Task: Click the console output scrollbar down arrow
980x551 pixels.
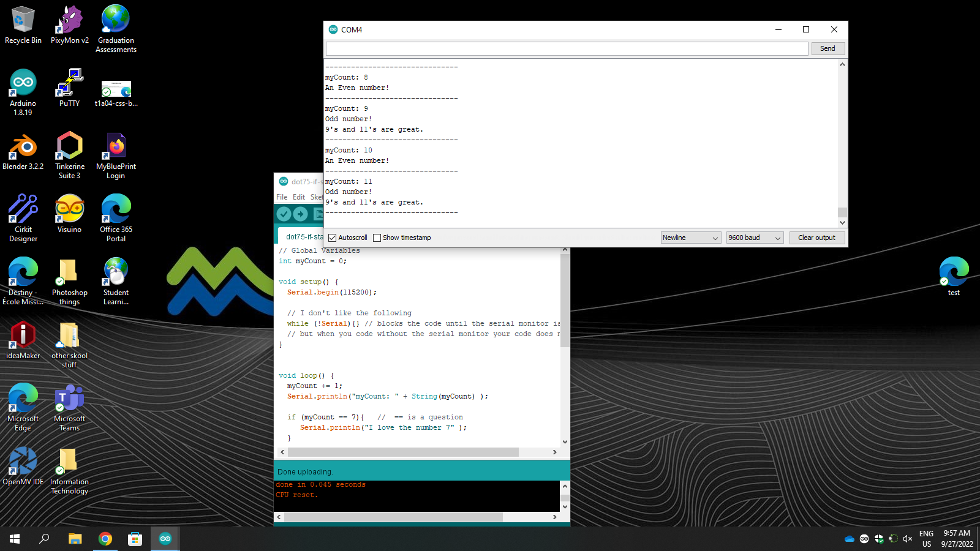Action: tap(565, 506)
